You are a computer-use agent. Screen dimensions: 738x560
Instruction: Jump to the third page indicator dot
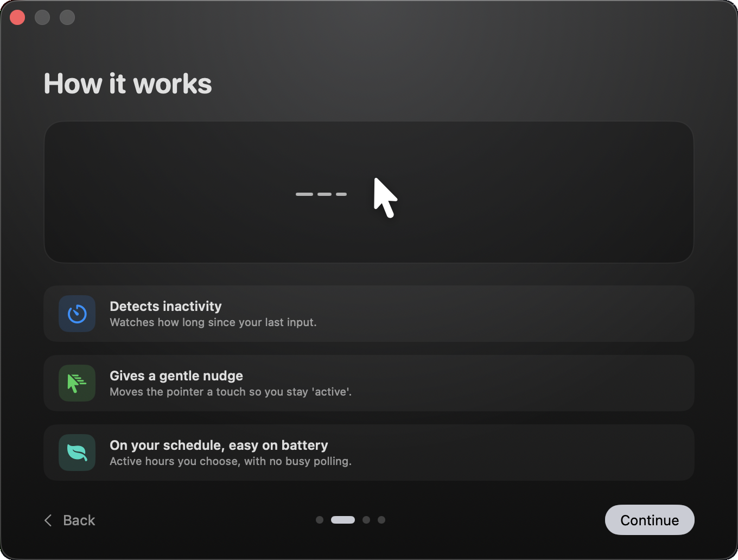(366, 520)
